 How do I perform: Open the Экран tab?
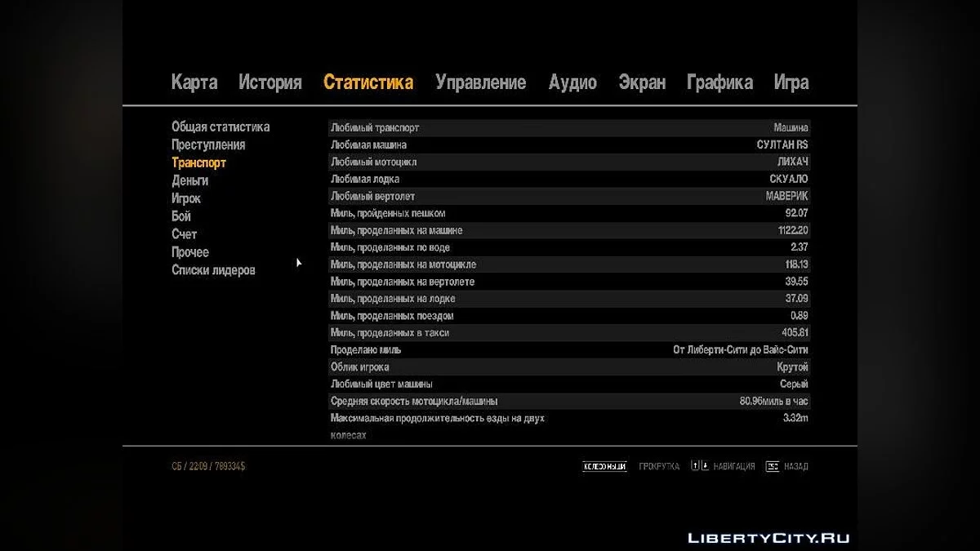click(x=642, y=82)
